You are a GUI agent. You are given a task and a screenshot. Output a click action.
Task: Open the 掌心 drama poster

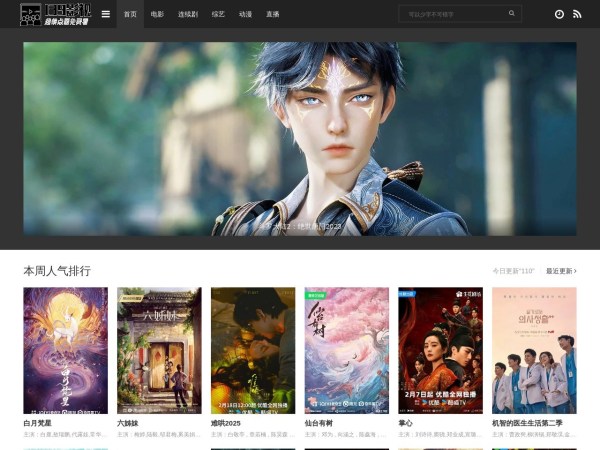pos(440,350)
